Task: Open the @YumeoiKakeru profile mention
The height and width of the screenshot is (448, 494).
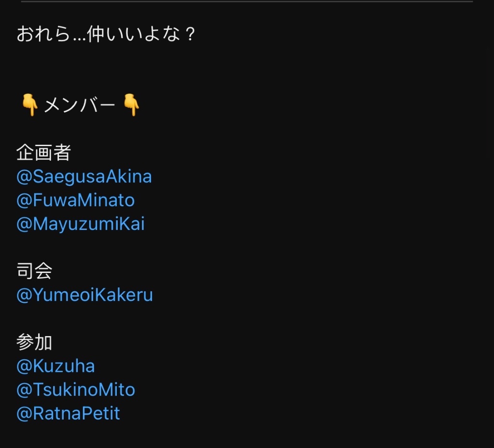Action: 84,295
